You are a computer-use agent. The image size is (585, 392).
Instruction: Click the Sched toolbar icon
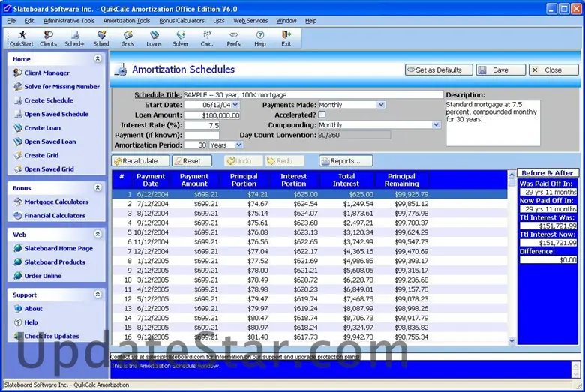click(x=101, y=39)
